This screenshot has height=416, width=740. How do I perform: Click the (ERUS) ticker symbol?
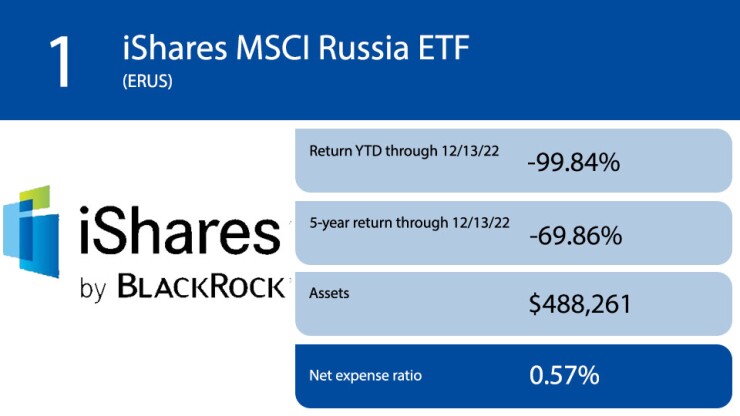147,82
